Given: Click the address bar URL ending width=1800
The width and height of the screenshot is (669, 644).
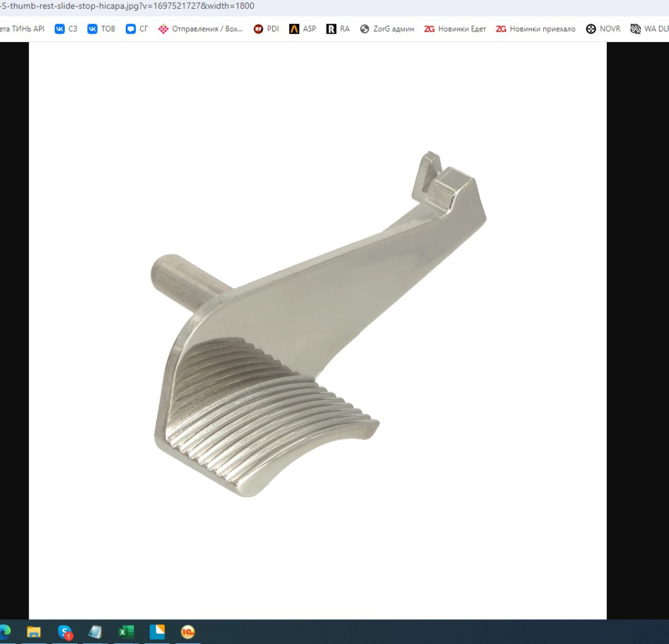Looking at the screenshot, I should [127, 6].
